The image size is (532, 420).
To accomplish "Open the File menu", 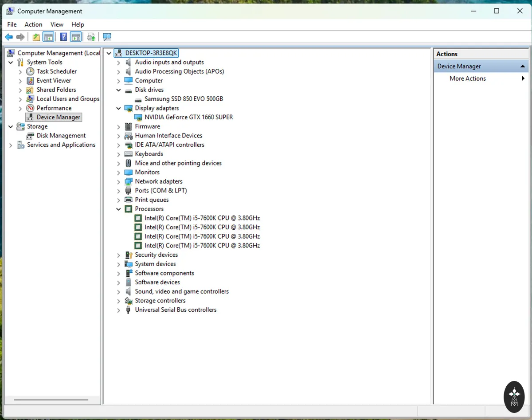I will click(12, 24).
